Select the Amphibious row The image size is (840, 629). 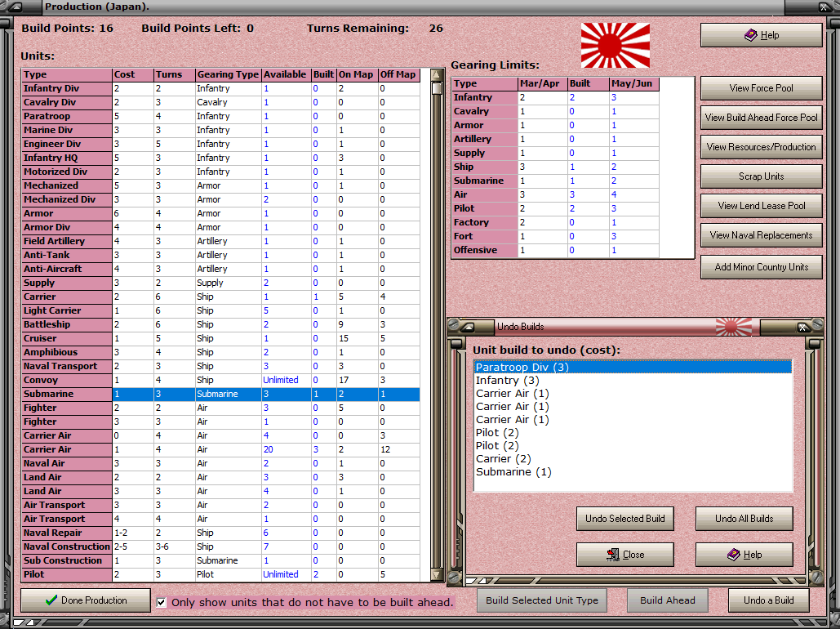point(220,353)
